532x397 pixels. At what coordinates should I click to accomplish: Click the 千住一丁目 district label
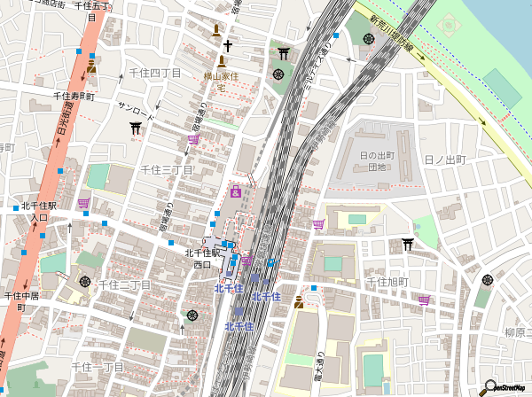[x=98, y=366]
